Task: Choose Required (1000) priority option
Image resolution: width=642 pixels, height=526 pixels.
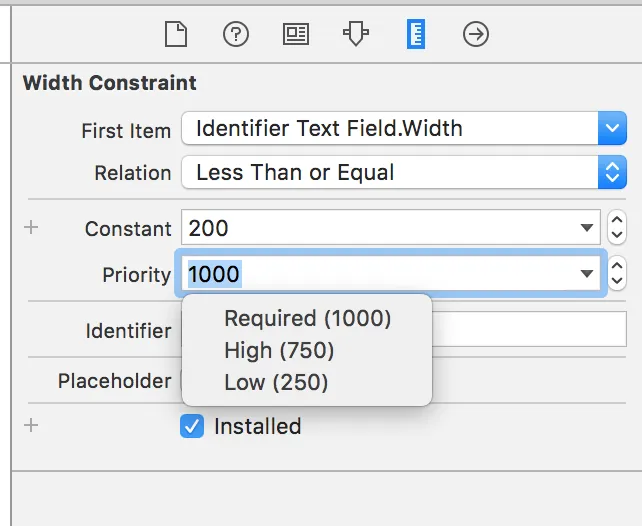Action: (307, 319)
